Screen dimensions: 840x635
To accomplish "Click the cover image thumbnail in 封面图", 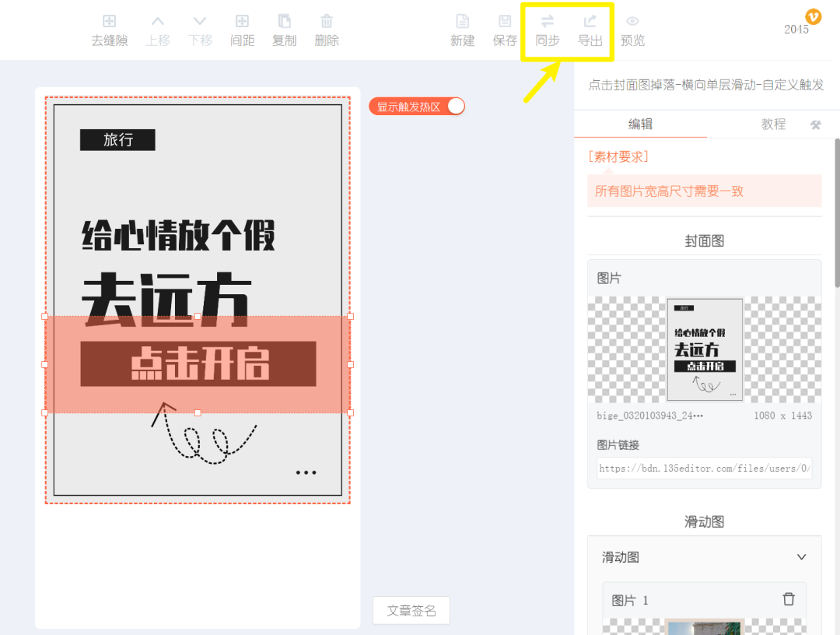I will pos(705,349).
